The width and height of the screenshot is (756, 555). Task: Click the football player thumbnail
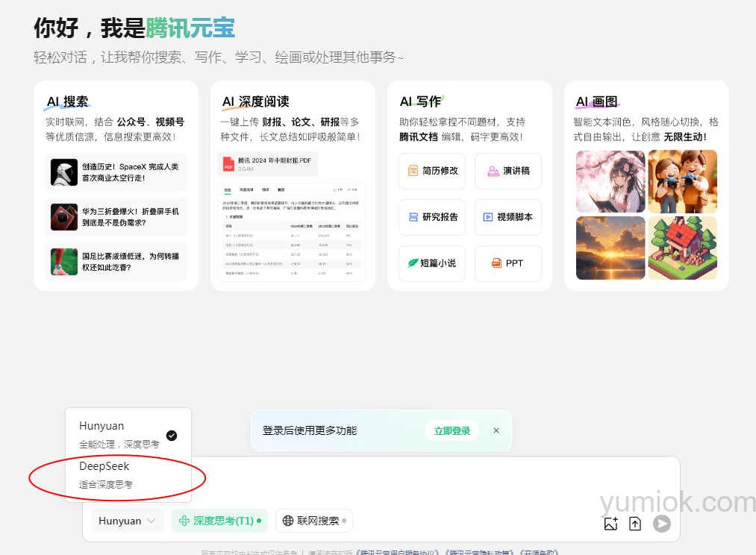pyautogui.click(x=64, y=262)
